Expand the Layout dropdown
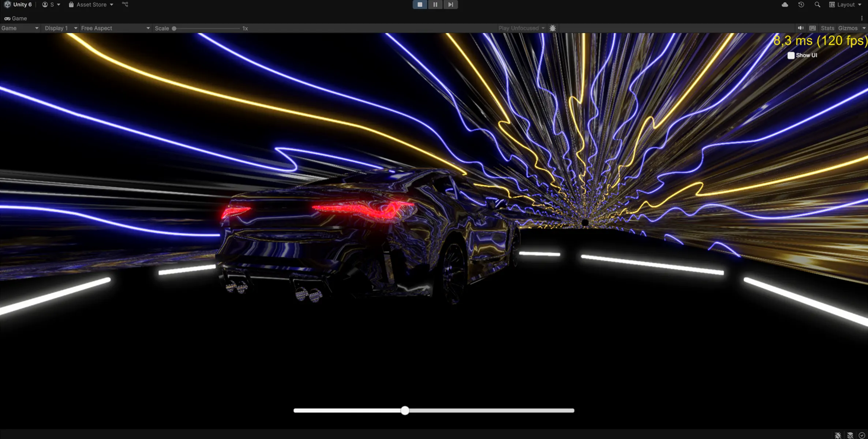 pyautogui.click(x=846, y=5)
